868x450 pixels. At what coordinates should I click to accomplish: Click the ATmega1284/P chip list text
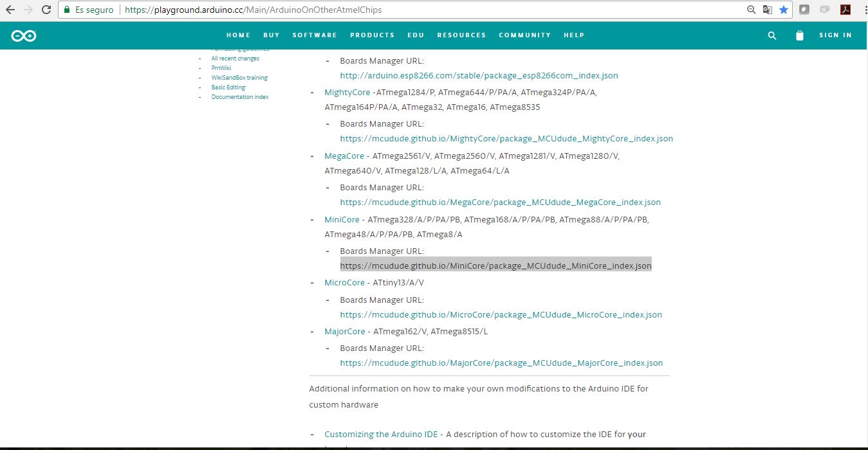coord(461,100)
